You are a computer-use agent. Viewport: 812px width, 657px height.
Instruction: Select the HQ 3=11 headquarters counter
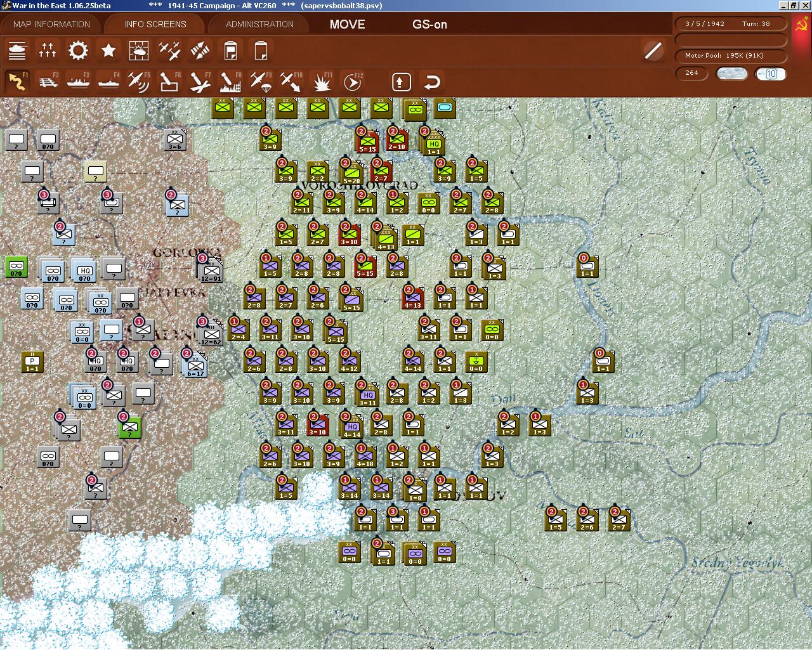tap(367, 394)
